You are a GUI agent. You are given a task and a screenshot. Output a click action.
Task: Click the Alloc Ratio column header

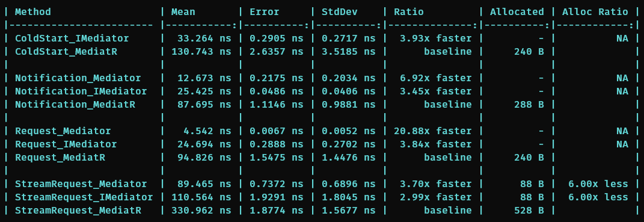click(595, 12)
